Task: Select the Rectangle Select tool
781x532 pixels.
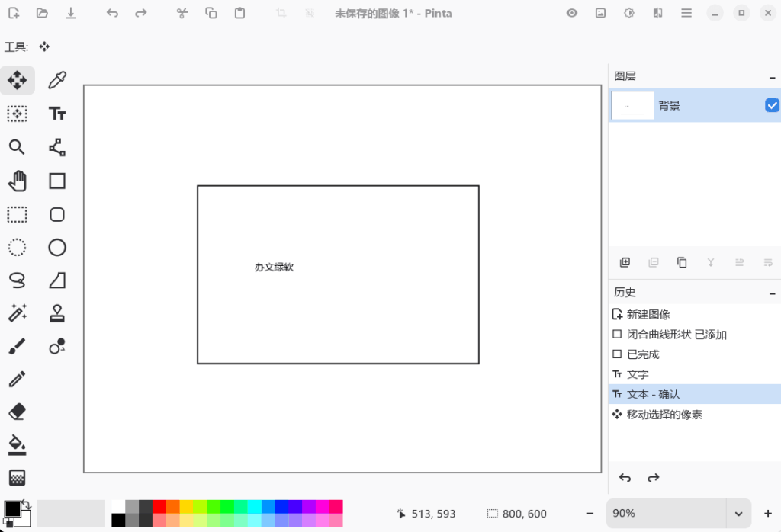Action: 18,214
